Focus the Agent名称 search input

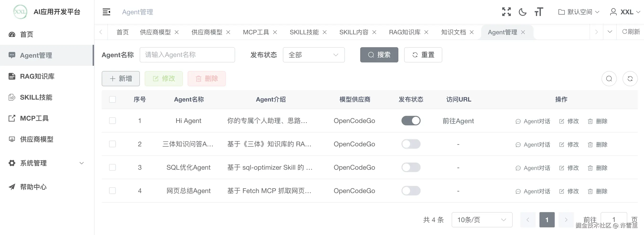(x=187, y=55)
